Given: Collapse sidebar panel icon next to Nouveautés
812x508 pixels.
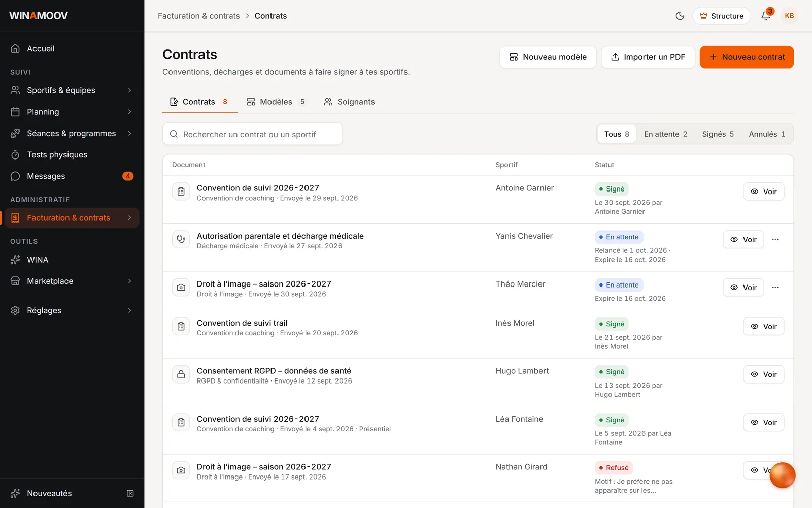Looking at the screenshot, I should 130,493.
